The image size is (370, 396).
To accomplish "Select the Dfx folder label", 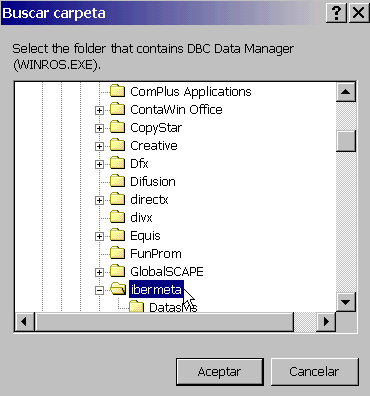I will tap(139, 163).
